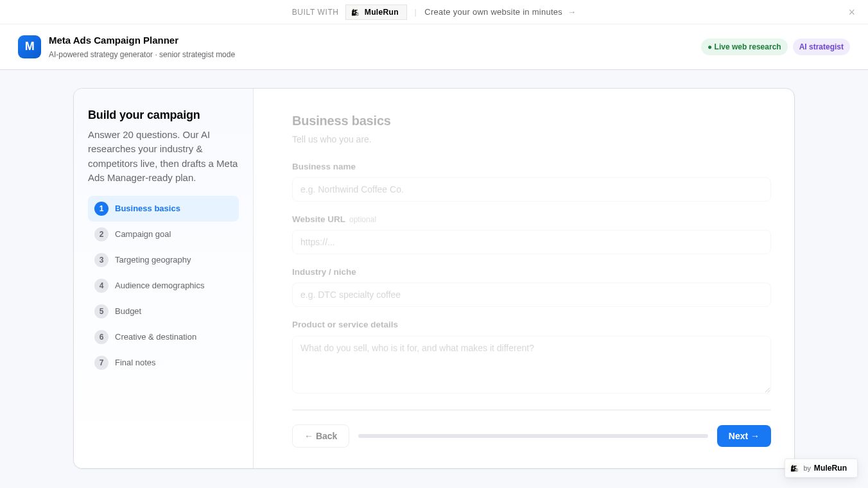Image resolution: width=868 pixels, height=488 pixels.
Task: Click the resize grip of details textarea
Action: click(x=767, y=389)
